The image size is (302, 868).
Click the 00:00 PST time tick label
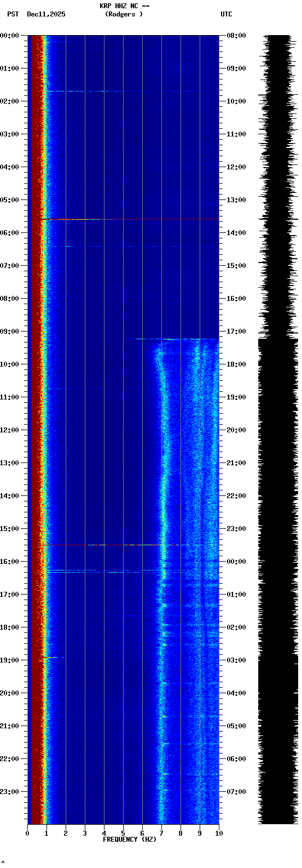click(9, 36)
